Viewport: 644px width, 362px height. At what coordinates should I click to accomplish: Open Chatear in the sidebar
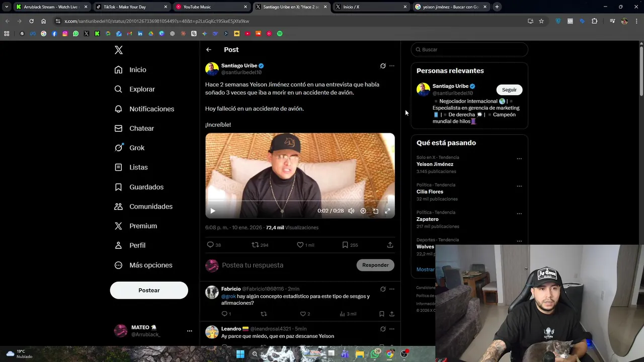pyautogui.click(x=134, y=128)
